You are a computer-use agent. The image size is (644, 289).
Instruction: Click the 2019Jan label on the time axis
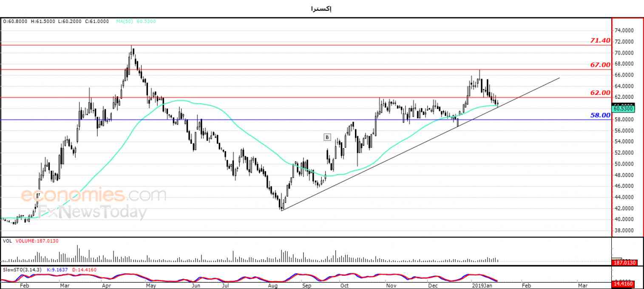(482, 286)
